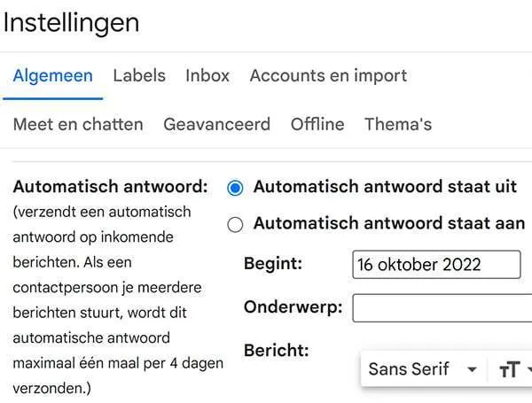
Task: Go to the Inbox settings tab
Action: coord(207,76)
